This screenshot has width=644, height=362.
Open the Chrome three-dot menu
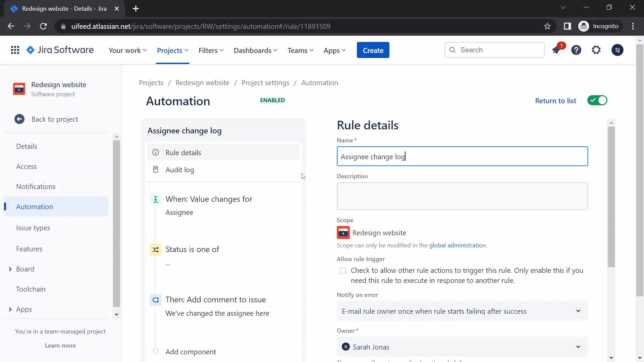[633, 26]
